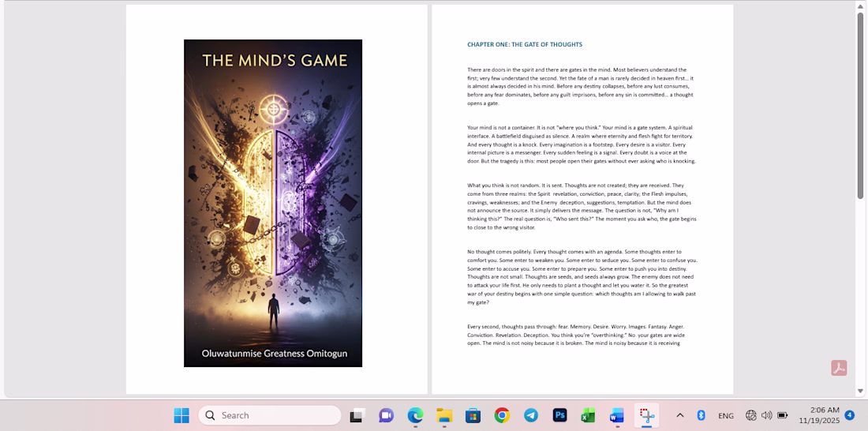Click paragraph starting 'Every second, thoughts pass through'

576,335
